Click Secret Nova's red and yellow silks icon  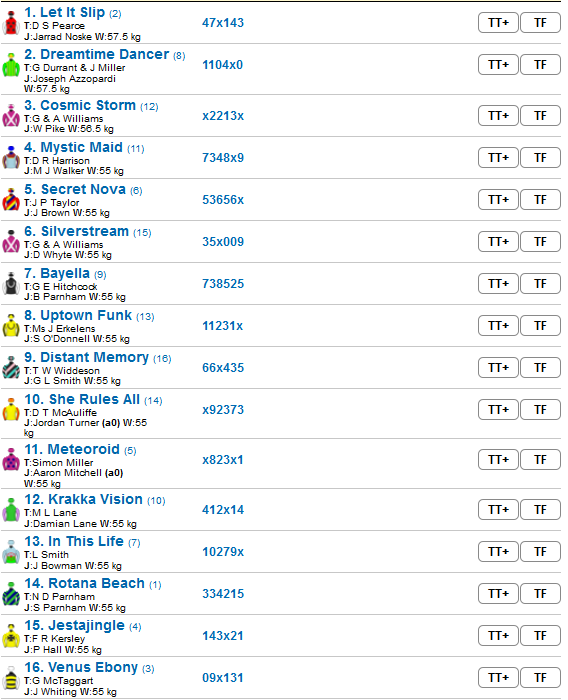11,200
